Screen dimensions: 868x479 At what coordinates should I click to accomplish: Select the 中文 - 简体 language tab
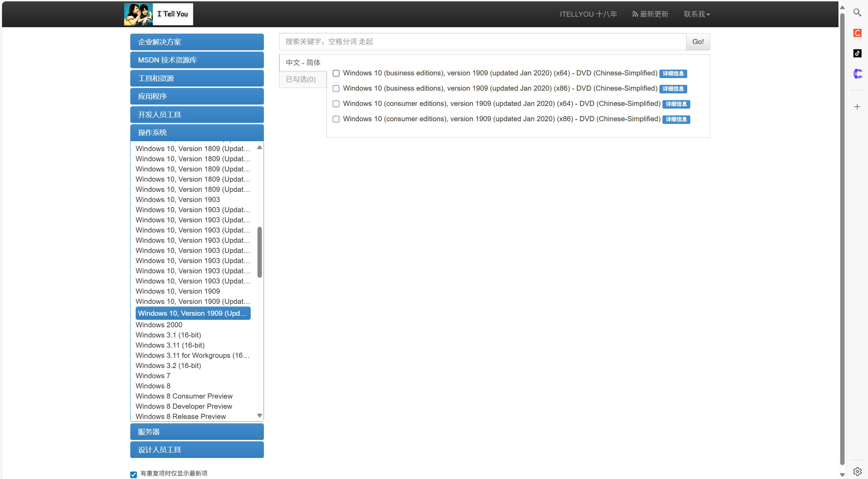pyautogui.click(x=303, y=63)
